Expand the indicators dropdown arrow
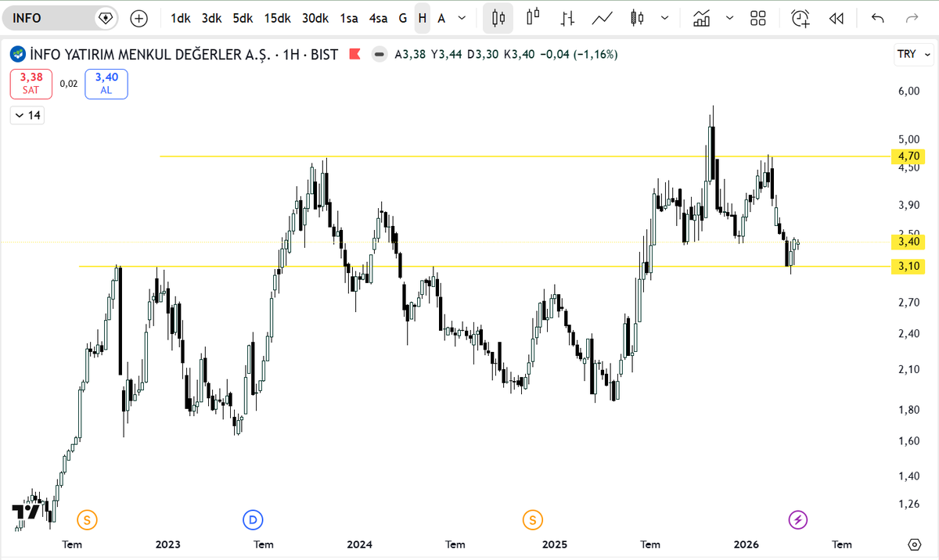Image resolution: width=939 pixels, height=560 pixels. [730, 18]
